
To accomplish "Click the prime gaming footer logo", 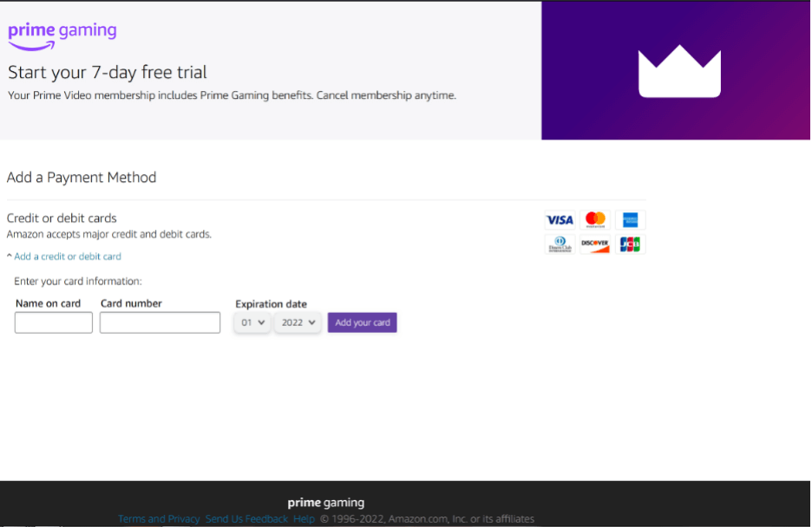I will 325,503.
